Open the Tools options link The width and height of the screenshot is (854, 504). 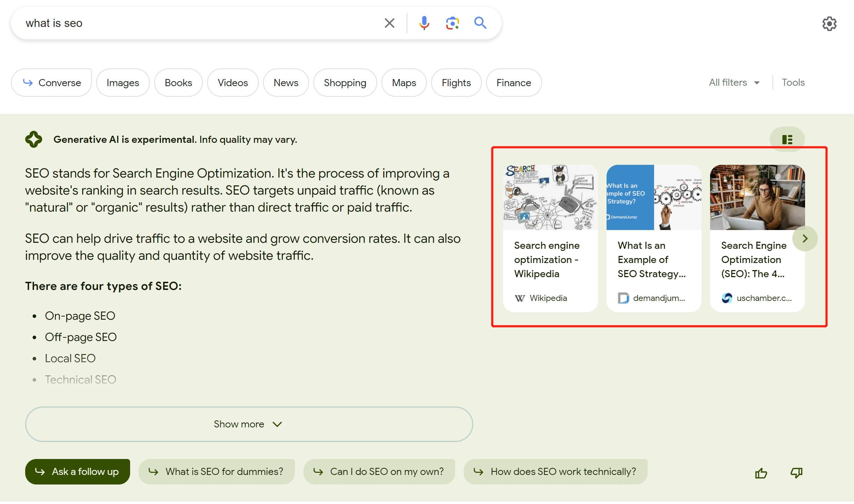(793, 83)
